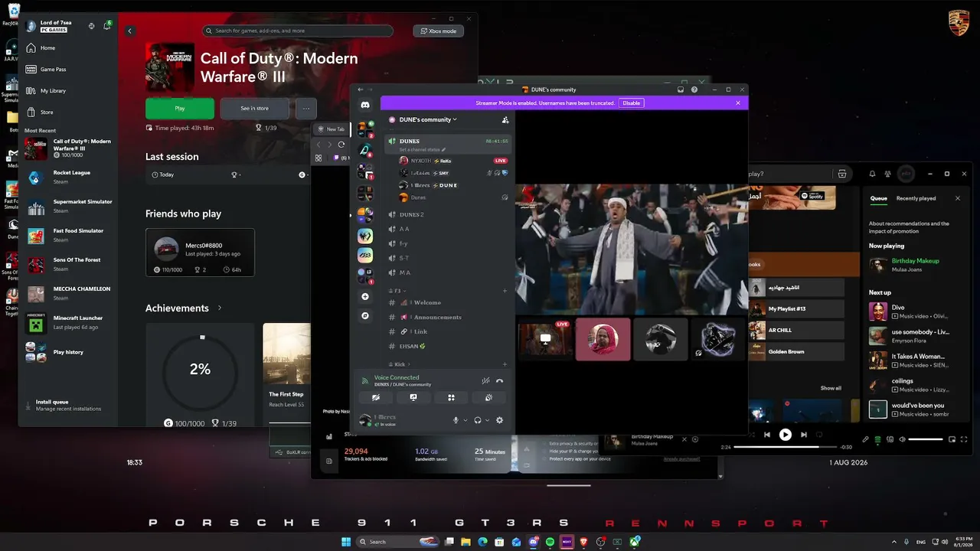This screenshot has width=980, height=551.
Task: Click the invite people icon beside DUNE's community
Action: [505, 119]
